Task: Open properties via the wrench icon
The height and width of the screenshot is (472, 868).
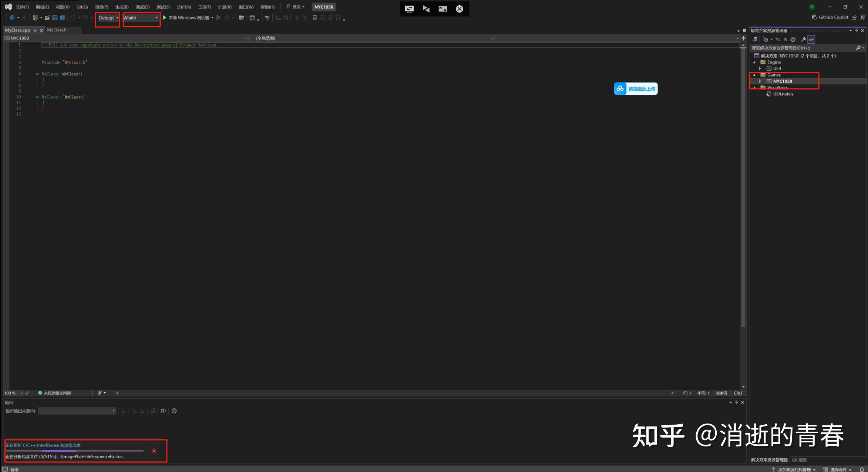Action: pyautogui.click(x=803, y=39)
